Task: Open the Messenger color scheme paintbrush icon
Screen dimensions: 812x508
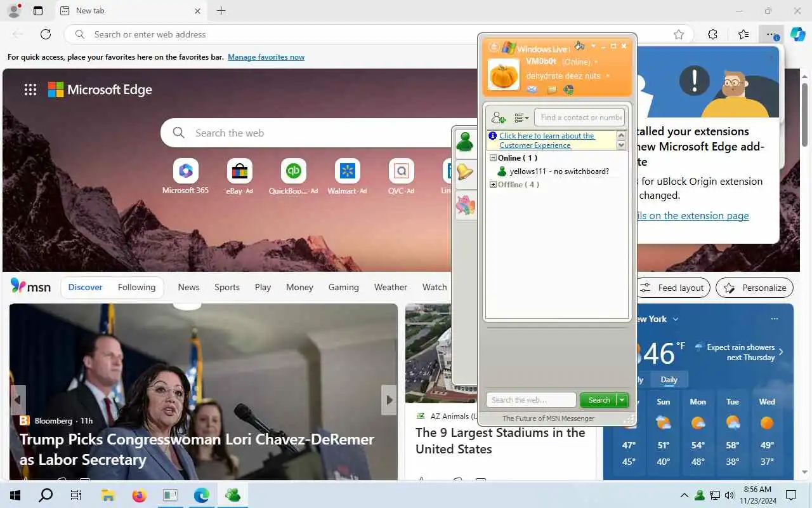Action: pyautogui.click(x=579, y=46)
